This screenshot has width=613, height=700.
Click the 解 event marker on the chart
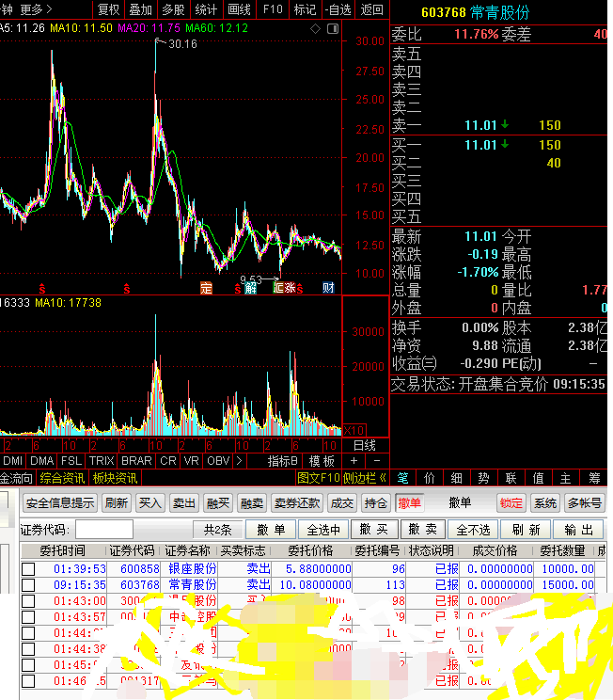(x=250, y=288)
